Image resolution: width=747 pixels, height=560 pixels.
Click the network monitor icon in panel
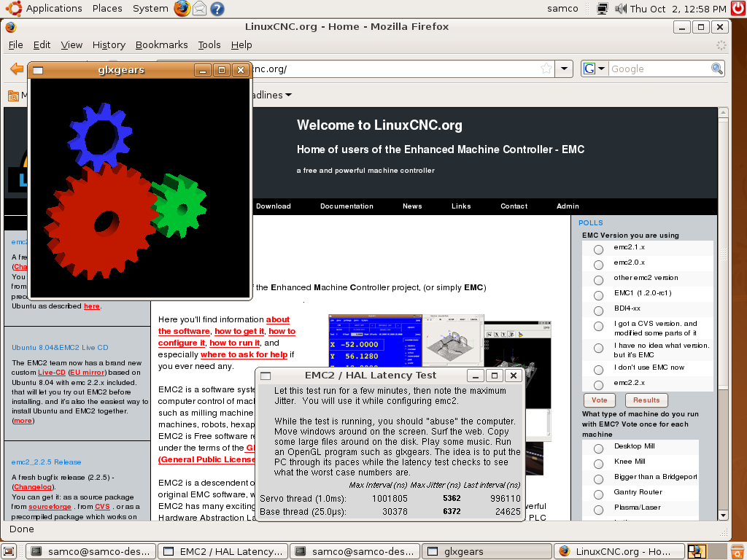[603, 9]
